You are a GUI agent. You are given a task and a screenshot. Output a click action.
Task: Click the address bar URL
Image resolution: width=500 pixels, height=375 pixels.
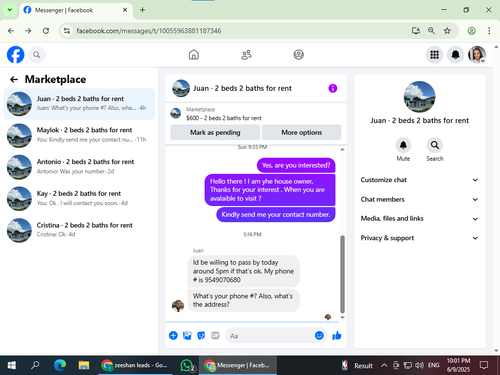point(149,31)
